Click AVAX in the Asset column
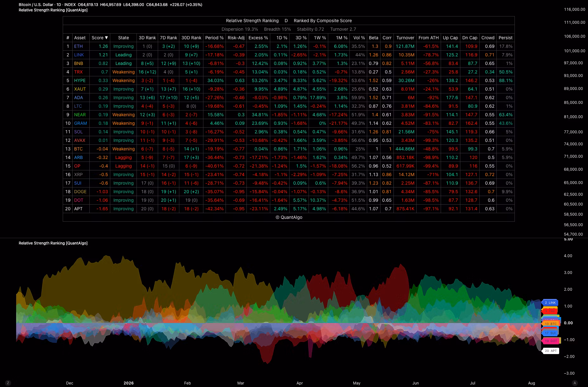This screenshot has height=387, width=588. [80, 140]
